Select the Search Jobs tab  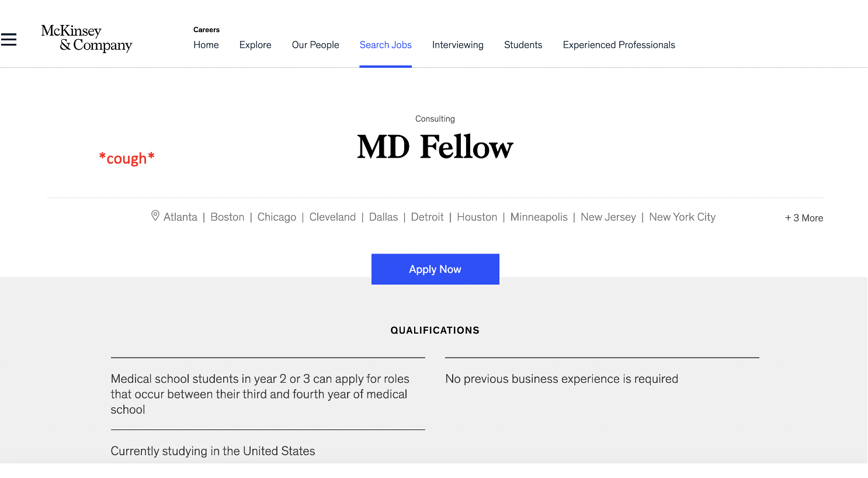coord(386,45)
